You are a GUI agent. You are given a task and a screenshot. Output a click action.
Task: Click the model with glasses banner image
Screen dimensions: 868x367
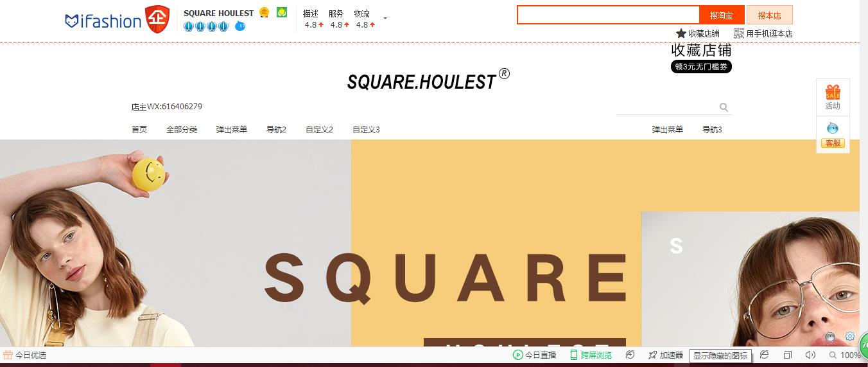point(750,279)
